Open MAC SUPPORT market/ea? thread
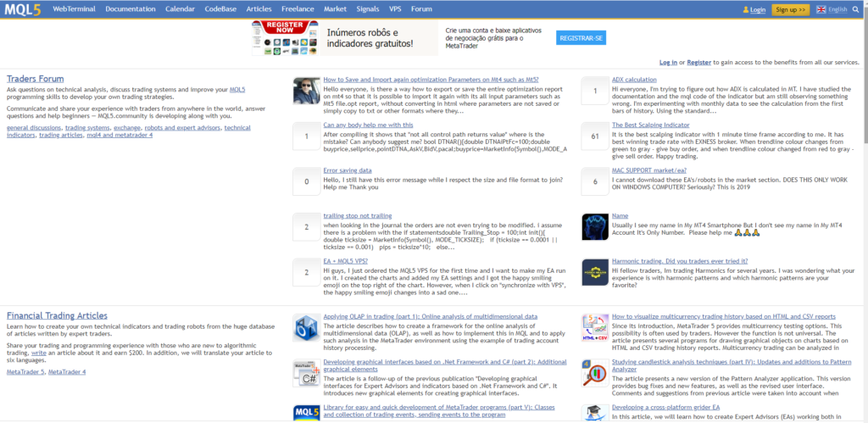 click(648, 170)
